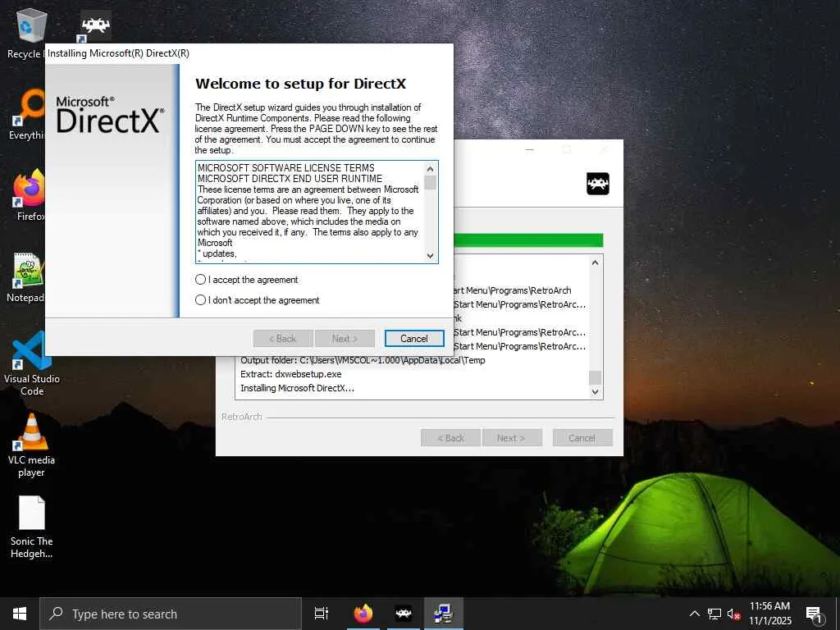Screen dimensions: 840x630
Task: Click the disabled Next button in DirectX setup
Action: 345,339
